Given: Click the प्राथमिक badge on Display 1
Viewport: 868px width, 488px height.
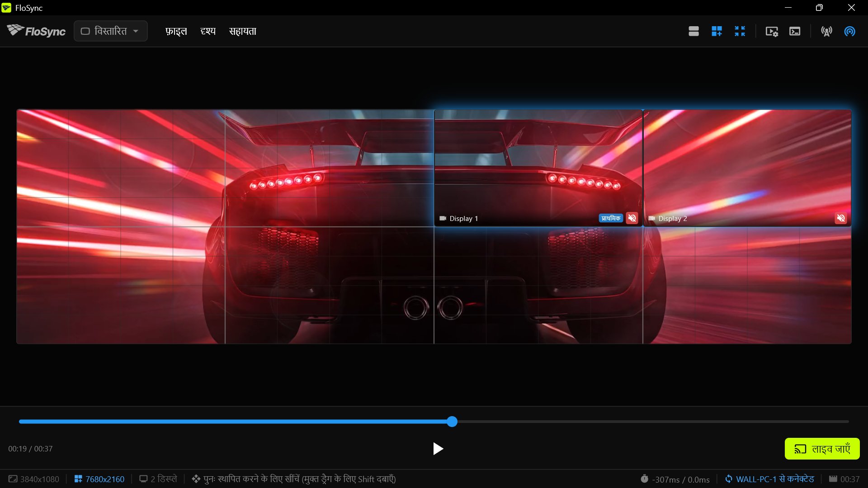Looking at the screenshot, I should point(611,218).
